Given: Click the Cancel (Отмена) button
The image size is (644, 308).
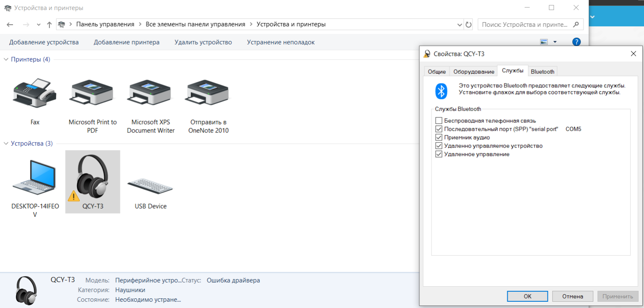Looking at the screenshot, I should pyautogui.click(x=573, y=296).
